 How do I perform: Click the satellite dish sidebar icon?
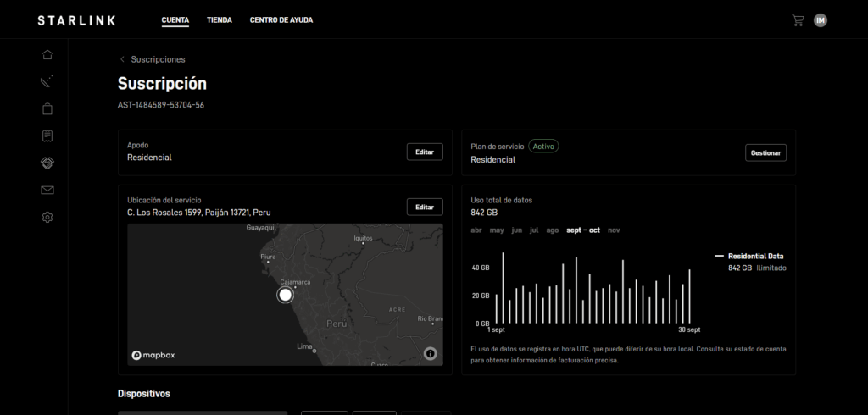pyautogui.click(x=47, y=82)
